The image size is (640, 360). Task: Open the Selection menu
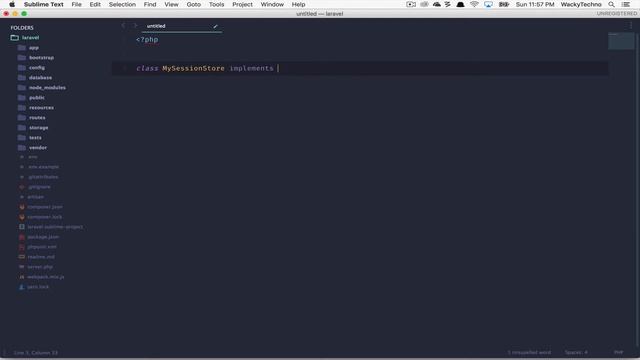122,4
